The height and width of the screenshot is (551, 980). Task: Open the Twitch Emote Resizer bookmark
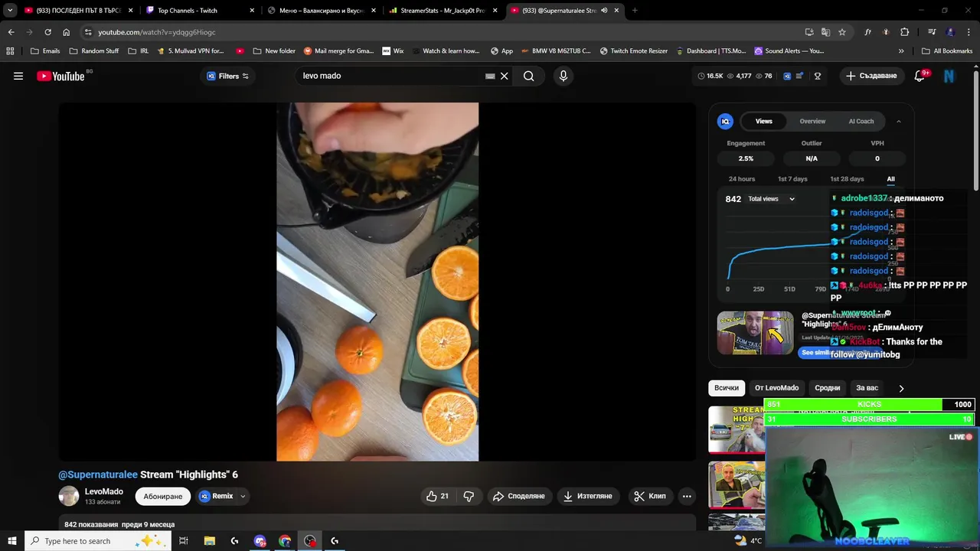(633, 51)
